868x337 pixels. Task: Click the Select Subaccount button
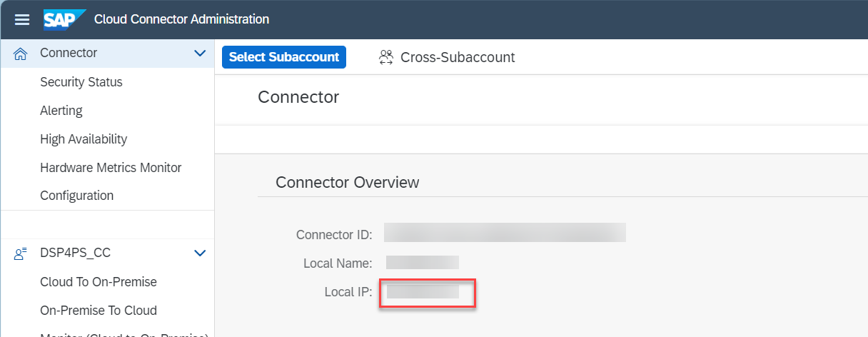(x=284, y=57)
